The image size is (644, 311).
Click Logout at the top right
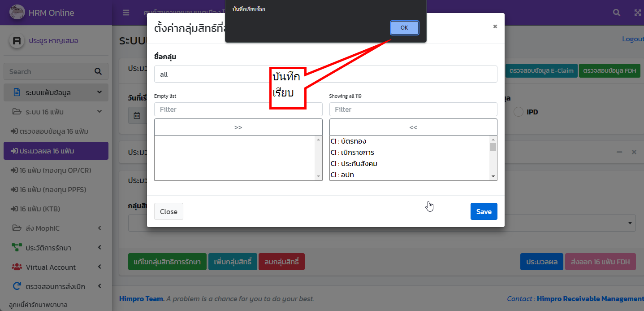coord(632,39)
